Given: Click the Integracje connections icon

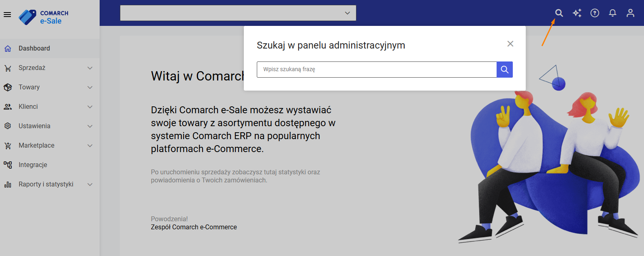Looking at the screenshot, I should 8,165.
